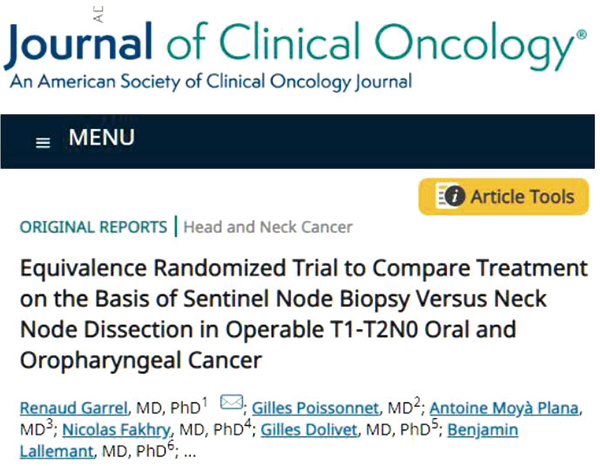This screenshot has width=600, height=466.
Task: Expand the author list ellipsis
Action: [190, 453]
